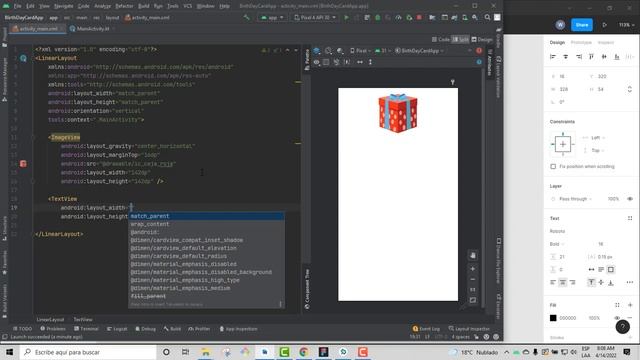Open type details three dots in Figma Text section
Viewport: 640px width, 360px height.
[x=630, y=282]
